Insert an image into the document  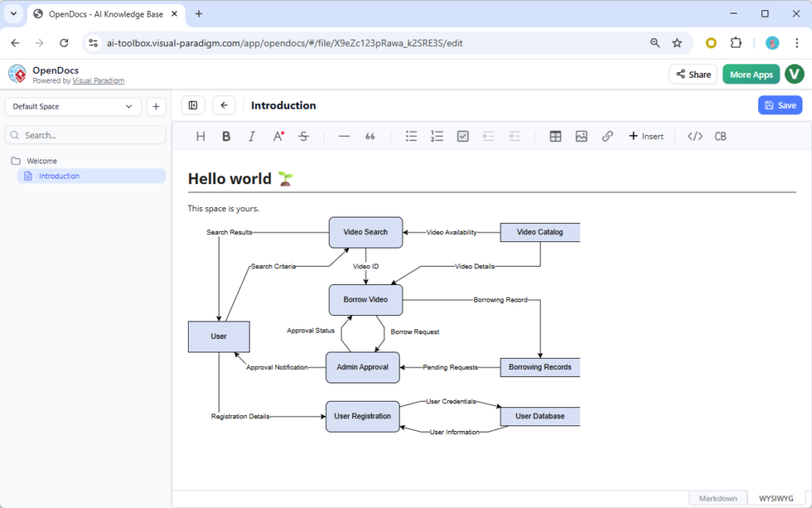tap(581, 136)
